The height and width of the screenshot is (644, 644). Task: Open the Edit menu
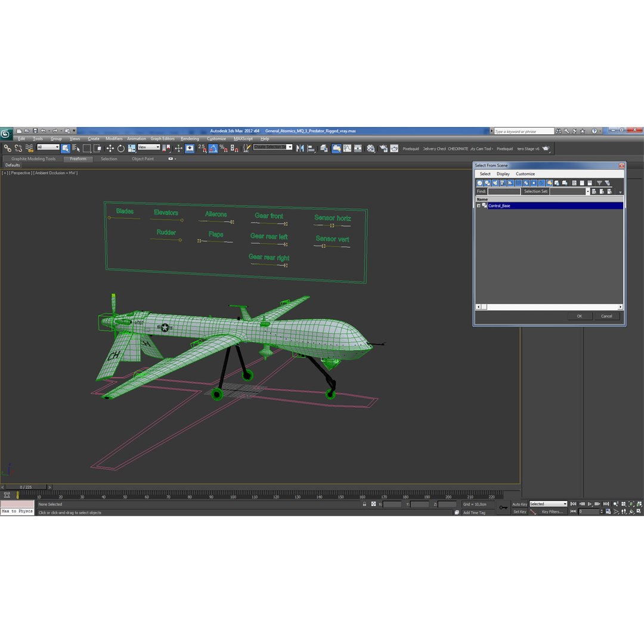(21, 139)
